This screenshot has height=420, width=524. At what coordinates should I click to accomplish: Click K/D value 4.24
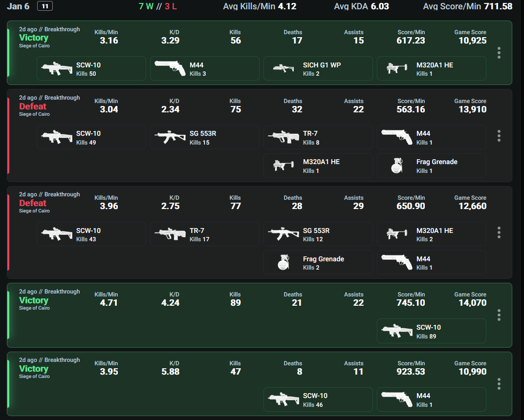pyautogui.click(x=171, y=303)
